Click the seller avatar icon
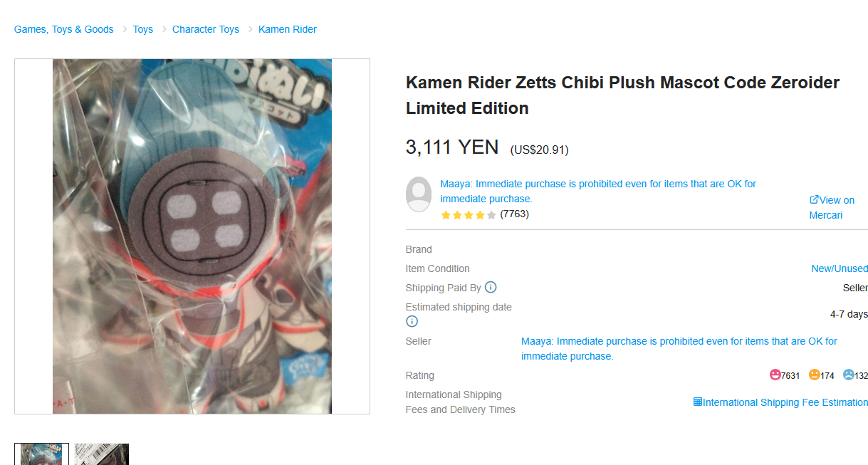This screenshot has width=868, height=465. [419, 194]
